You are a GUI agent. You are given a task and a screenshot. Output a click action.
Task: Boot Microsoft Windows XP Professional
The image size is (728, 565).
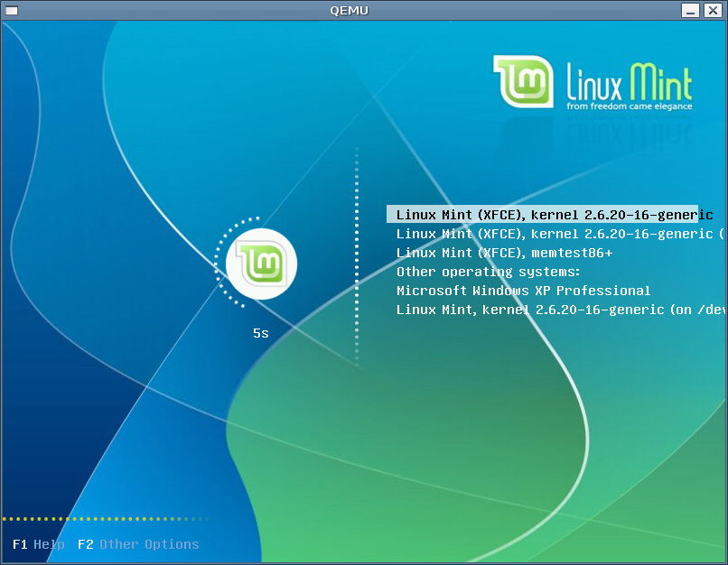[x=523, y=291]
